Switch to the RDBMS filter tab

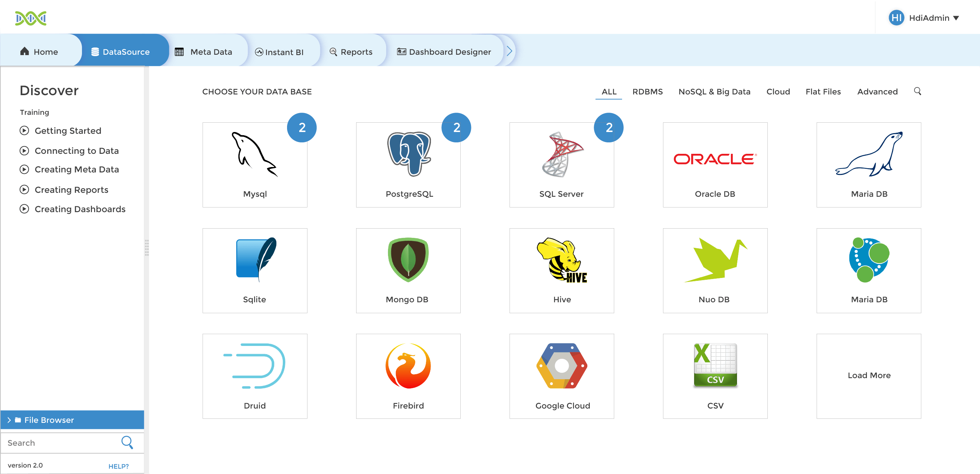click(x=647, y=92)
